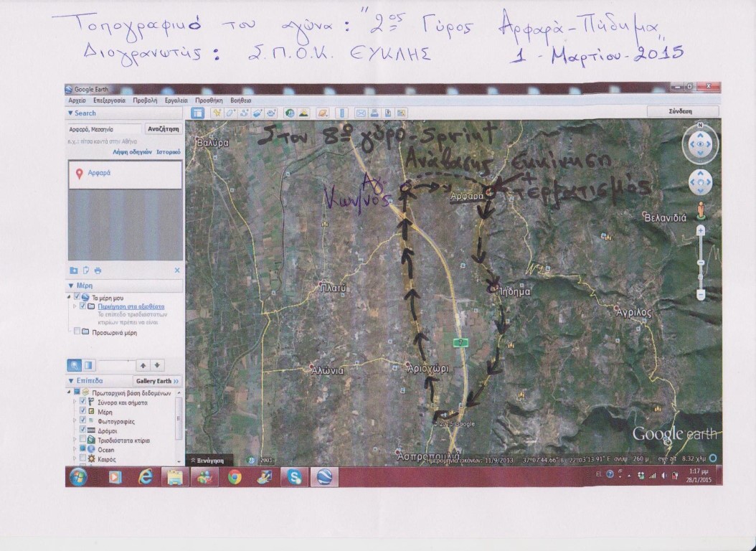756x551 pixels.
Task: Click the Print icon in the toolbar
Action: coord(374,113)
